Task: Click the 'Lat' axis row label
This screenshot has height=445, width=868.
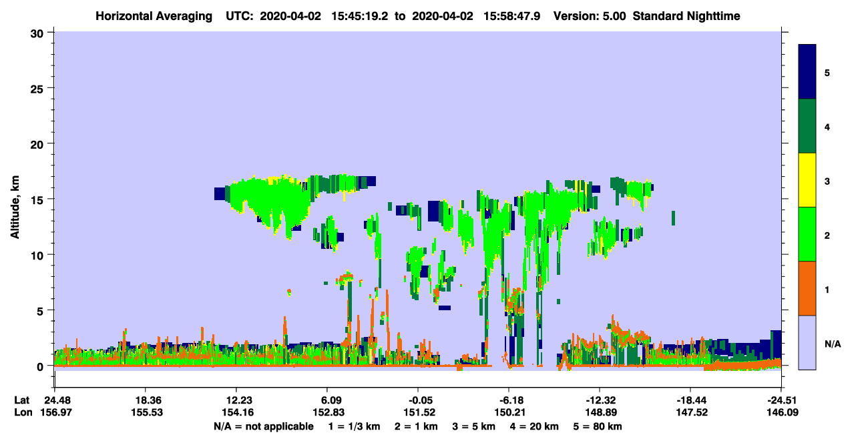Action: pos(22,400)
